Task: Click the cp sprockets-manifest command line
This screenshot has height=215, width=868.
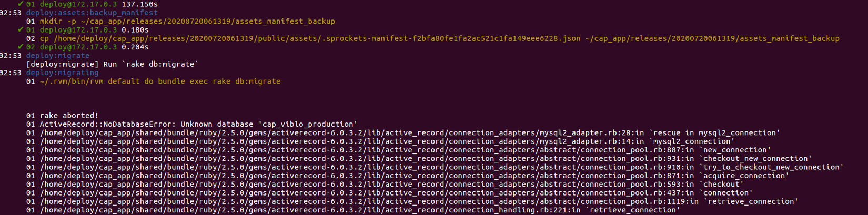Action: [x=439, y=38]
